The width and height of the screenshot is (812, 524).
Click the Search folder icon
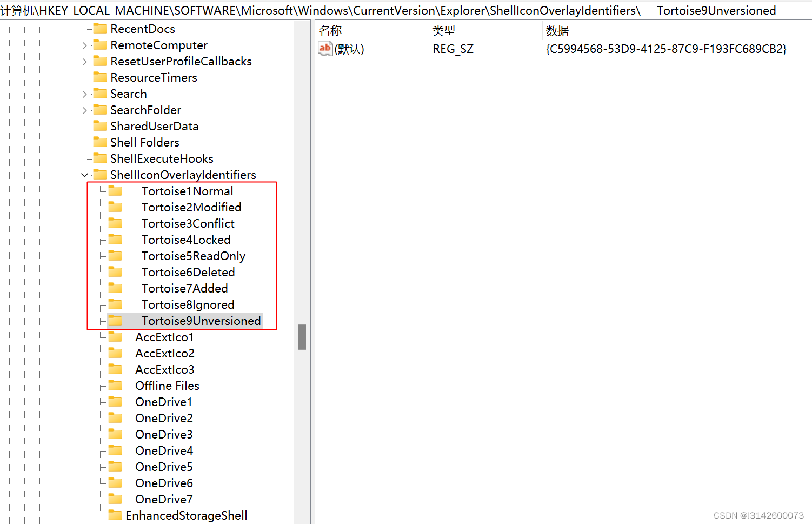click(100, 93)
